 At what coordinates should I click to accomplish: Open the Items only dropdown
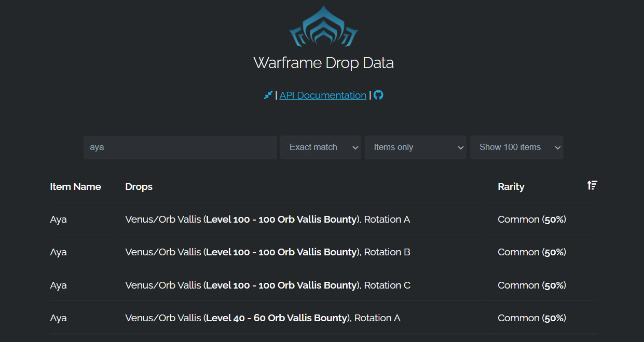point(416,147)
